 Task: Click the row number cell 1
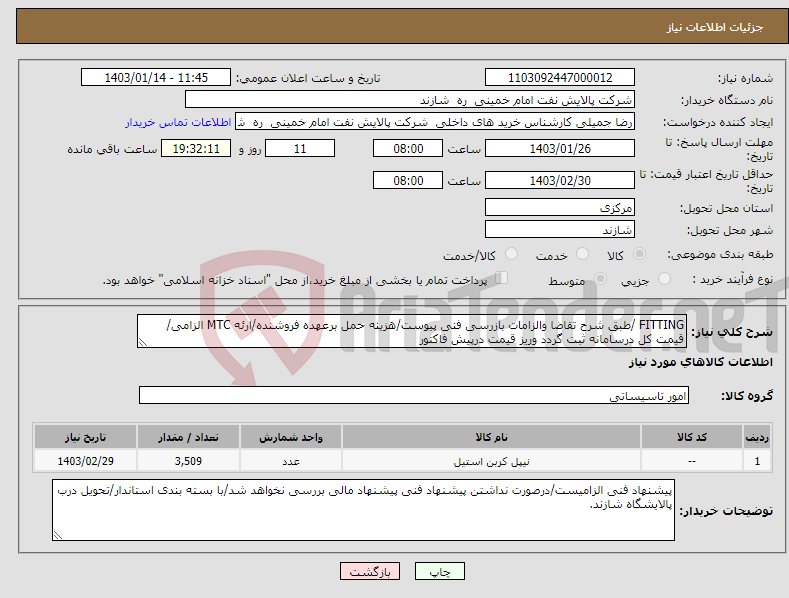[x=757, y=461]
